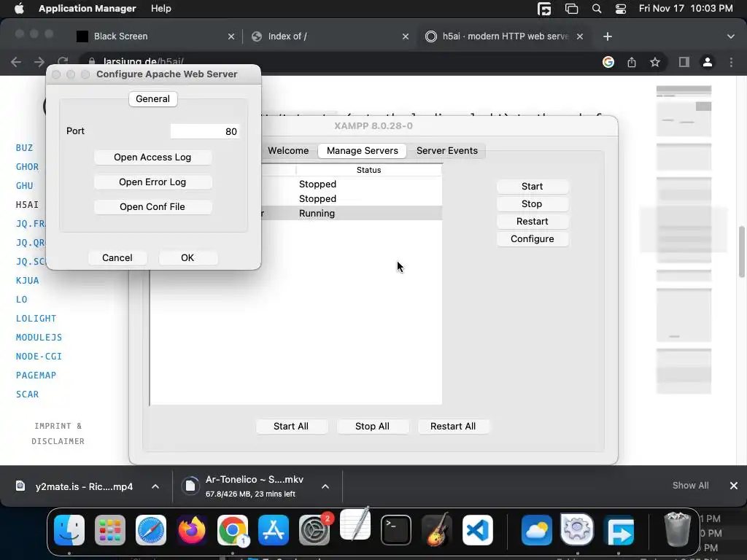This screenshot has height=560, width=747.
Task: Confirm with OK in Configure dialog
Action: [x=187, y=257]
